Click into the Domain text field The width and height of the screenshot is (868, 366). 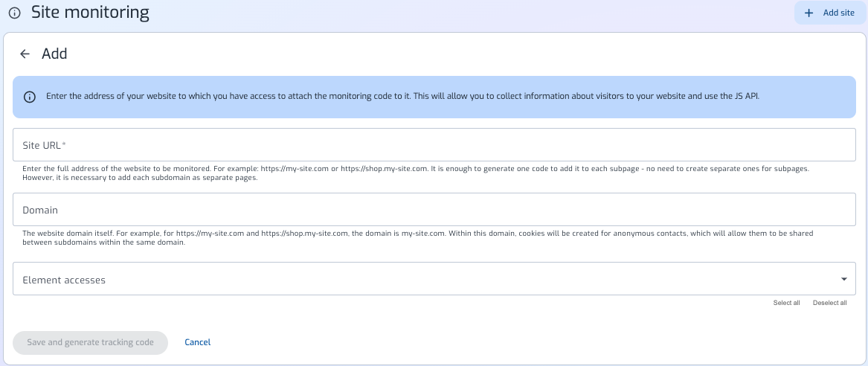tap(434, 210)
